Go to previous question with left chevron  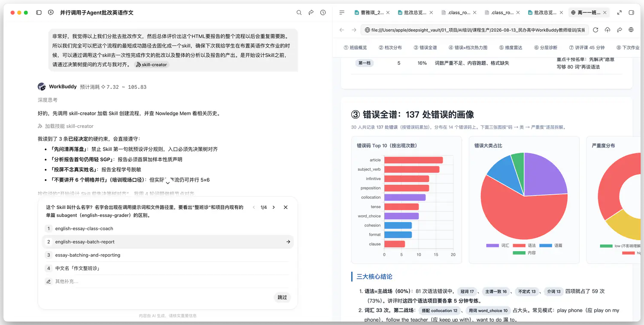(x=254, y=208)
